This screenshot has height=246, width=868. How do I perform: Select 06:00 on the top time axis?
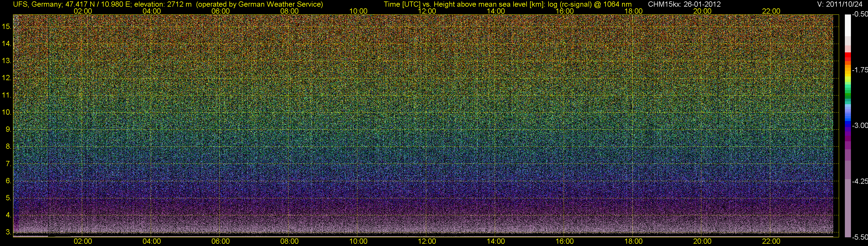click(x=220, y=11)
